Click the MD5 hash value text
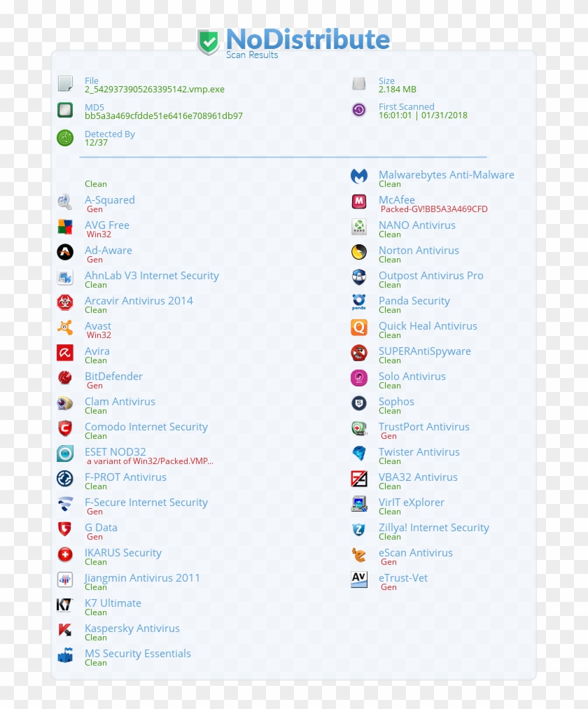Image resolution: width=588 pixels, height=709 pixels. 163,116
